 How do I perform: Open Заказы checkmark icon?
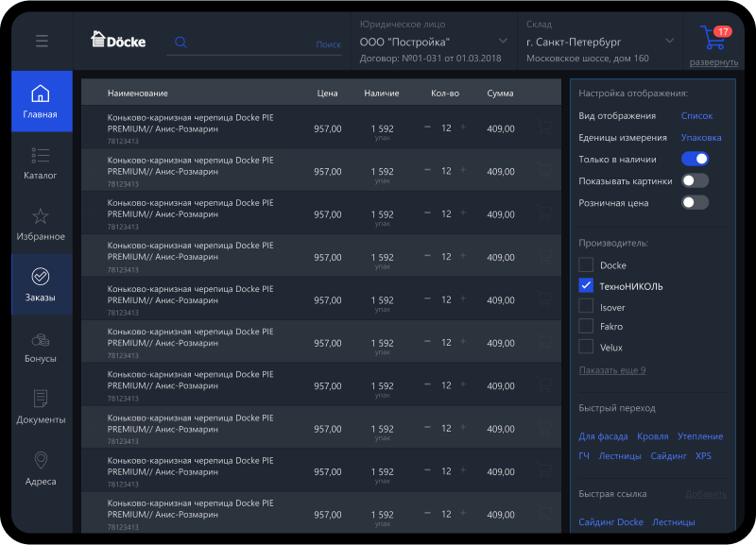41,277
